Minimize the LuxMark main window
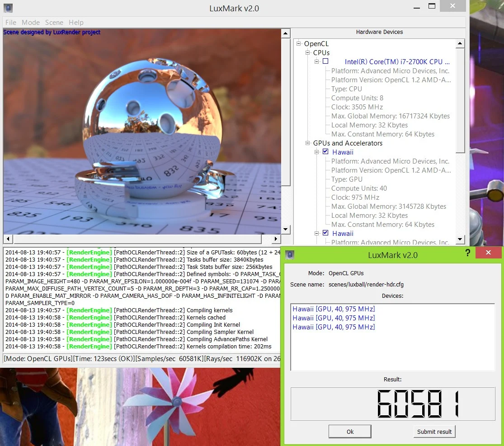The width and height of the screenshot is (504, 446). click(417, 8)
